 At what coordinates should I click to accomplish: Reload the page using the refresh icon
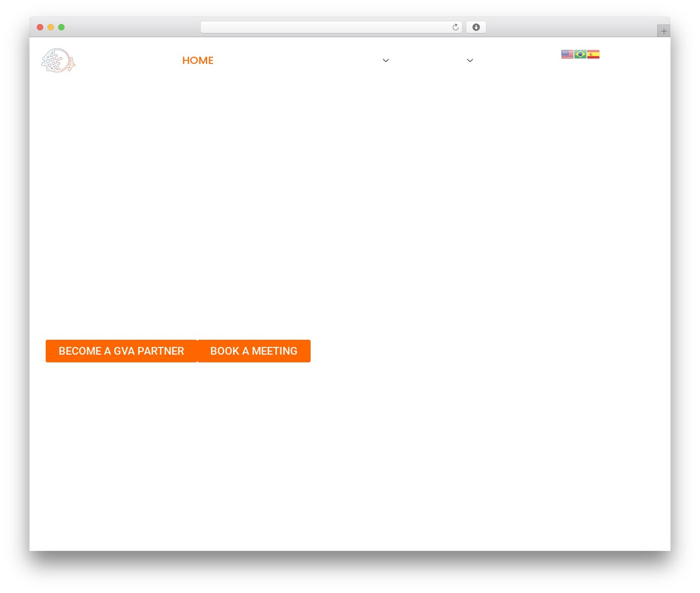pos(455,27)
